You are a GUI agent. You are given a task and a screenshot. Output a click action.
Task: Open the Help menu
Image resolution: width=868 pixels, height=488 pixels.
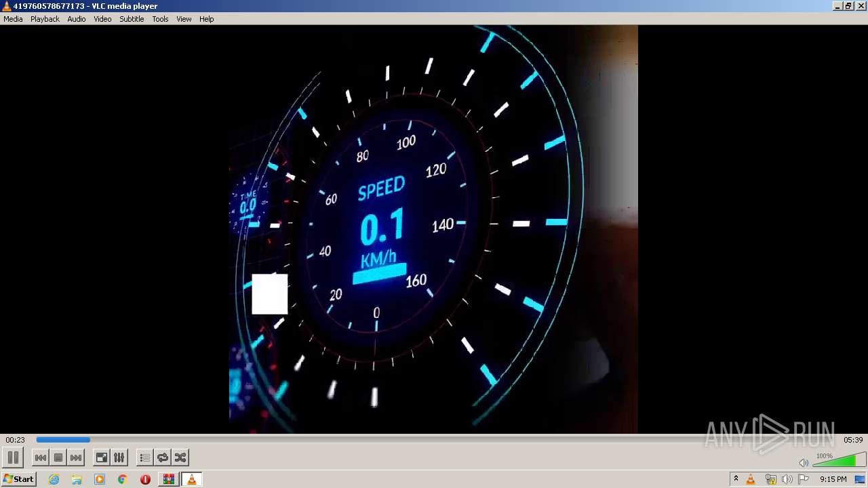[206, 19]
